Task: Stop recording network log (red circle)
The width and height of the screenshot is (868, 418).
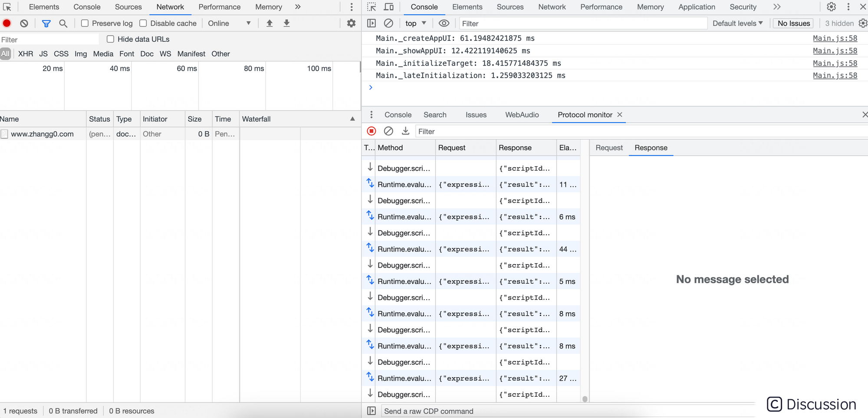Action: [x=7, y=23]
